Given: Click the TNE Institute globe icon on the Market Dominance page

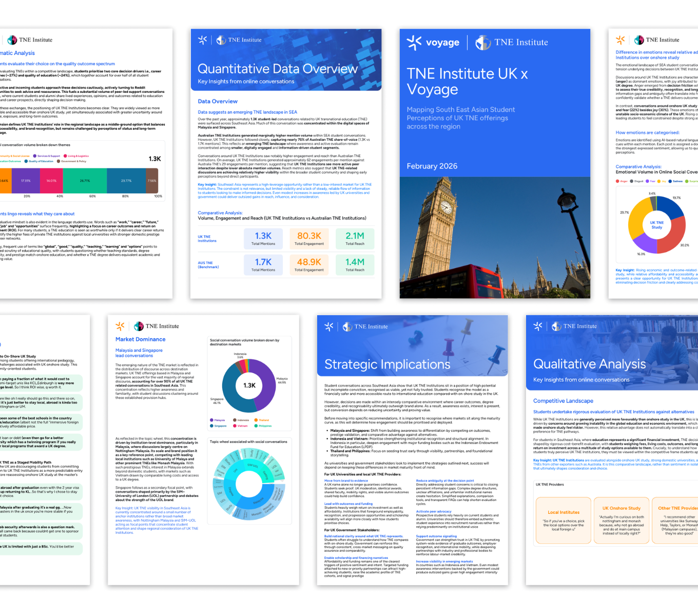Looking at the screenshot, I should (x=139, y=326).
